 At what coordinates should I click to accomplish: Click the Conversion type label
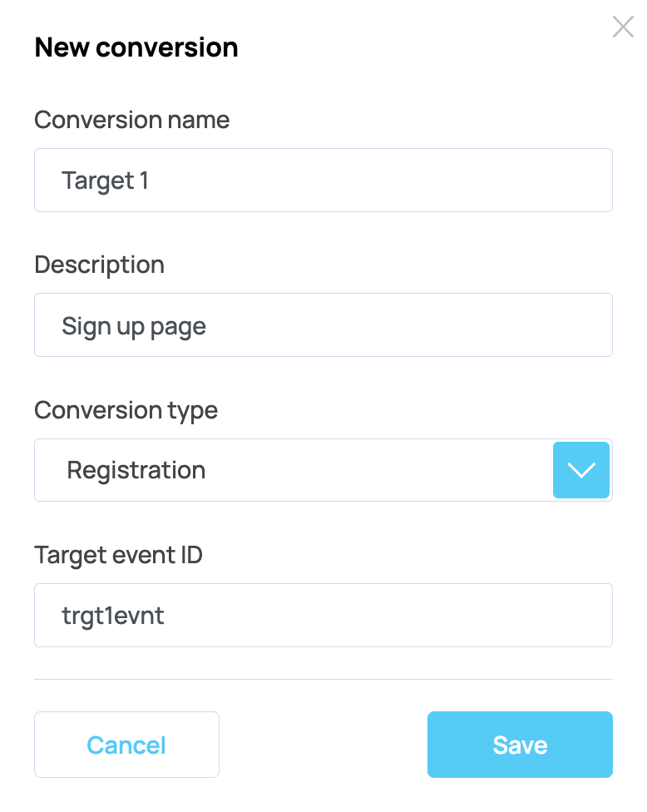(x=126, y=410)
